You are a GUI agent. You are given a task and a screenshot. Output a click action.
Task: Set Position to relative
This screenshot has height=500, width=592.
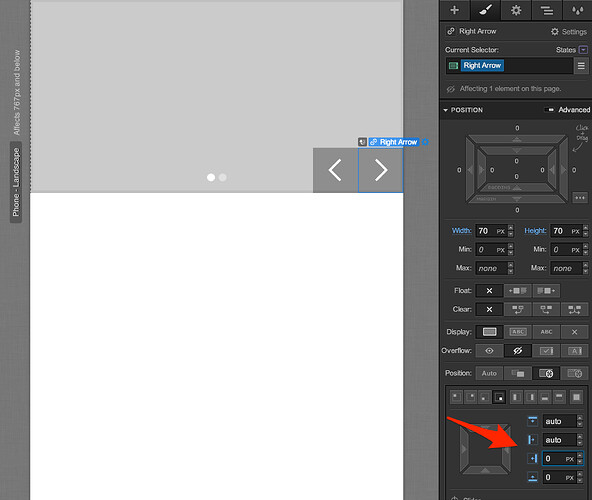click(x=517, y=373)
